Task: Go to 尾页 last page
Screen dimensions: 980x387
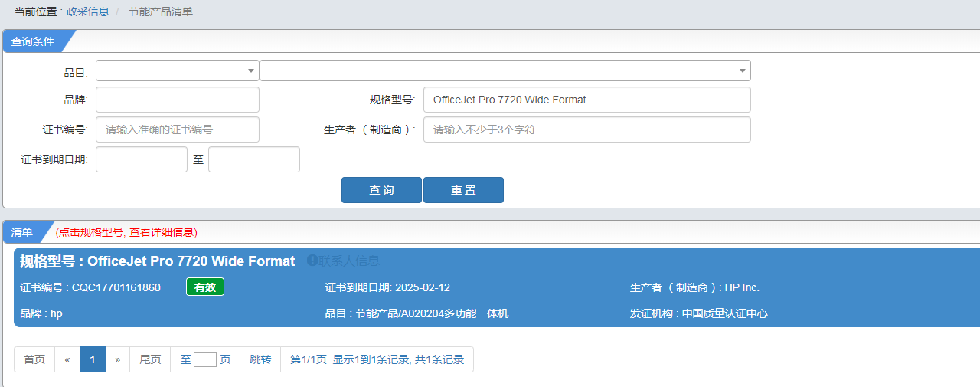Action: click(x=150, y=359)
